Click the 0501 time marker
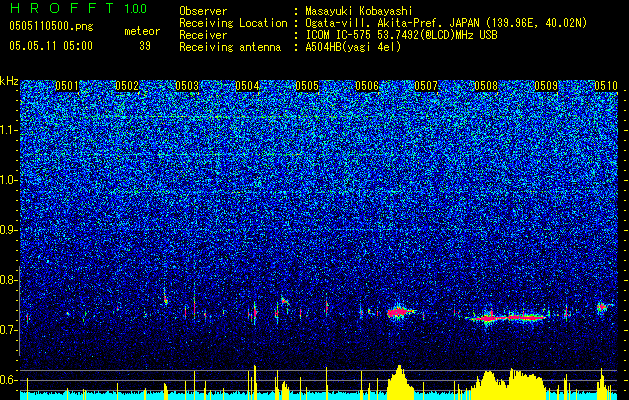The height and width of the screenshot is (400, 629). pos(67,86)
